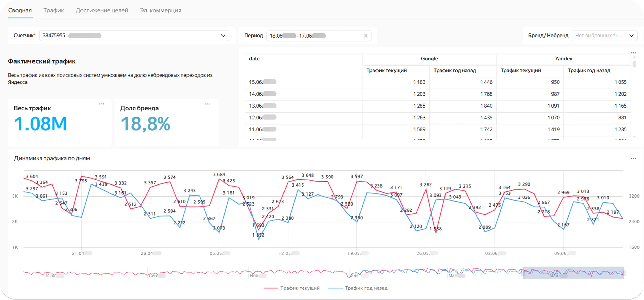The height and width of the screenshot is (300, 644).
Task: Expand the Счетчик dropdown arrow
Action: pos(223,36)
